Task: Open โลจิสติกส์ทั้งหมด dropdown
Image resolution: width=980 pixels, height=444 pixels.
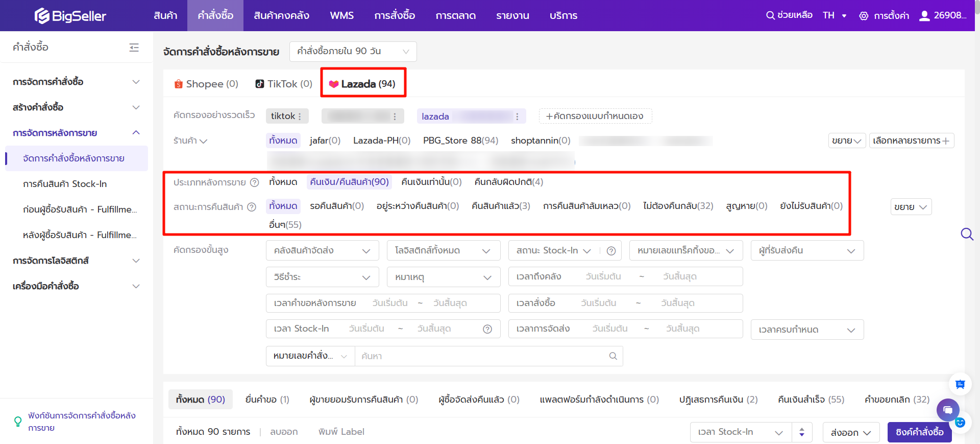Action: pyautogui.click(x=443, y=250)
